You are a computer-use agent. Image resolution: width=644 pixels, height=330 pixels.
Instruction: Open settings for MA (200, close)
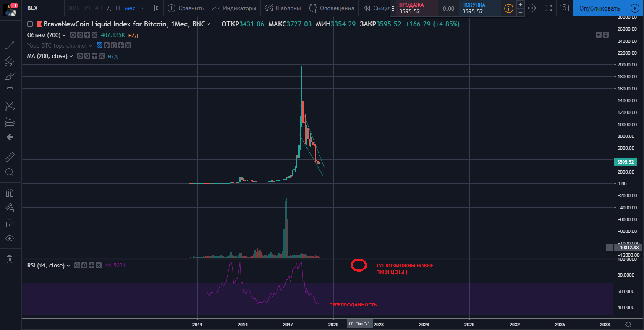click(87, 56)
